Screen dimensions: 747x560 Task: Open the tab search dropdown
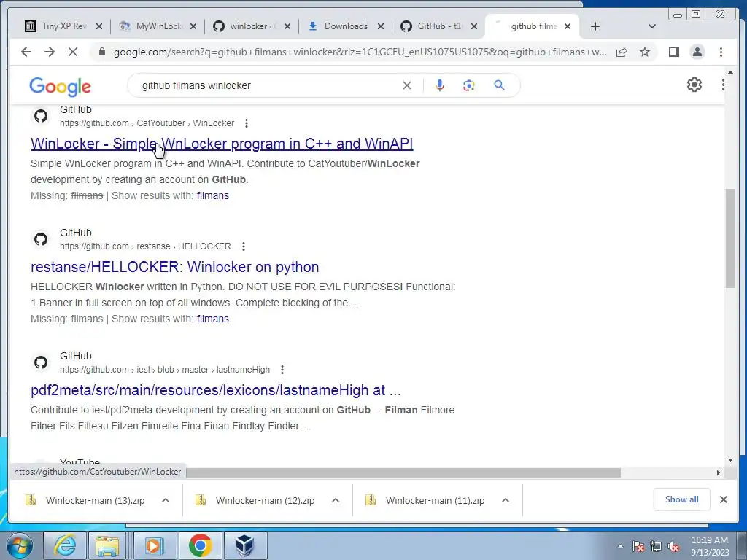point(652,26)
